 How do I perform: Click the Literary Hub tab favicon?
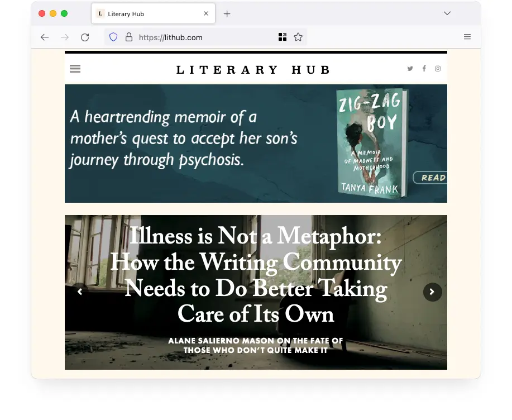[x=101, y=14]
